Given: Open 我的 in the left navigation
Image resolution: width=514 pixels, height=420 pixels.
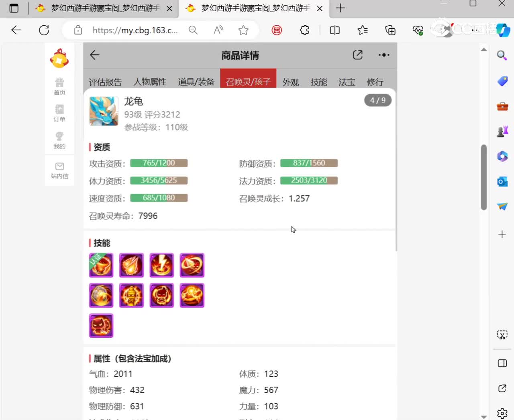Looking at the screenshot, I should pos(59,140).
